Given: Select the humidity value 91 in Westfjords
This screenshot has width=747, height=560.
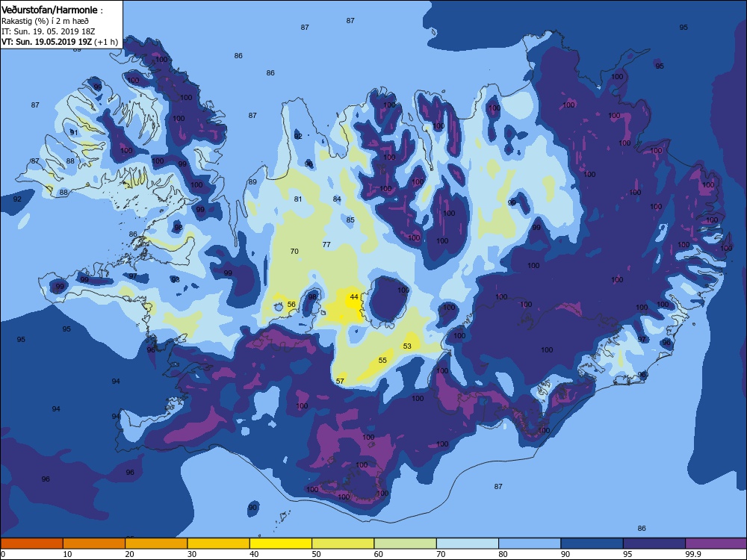Looking at the screenshot, I should [74, 132].
